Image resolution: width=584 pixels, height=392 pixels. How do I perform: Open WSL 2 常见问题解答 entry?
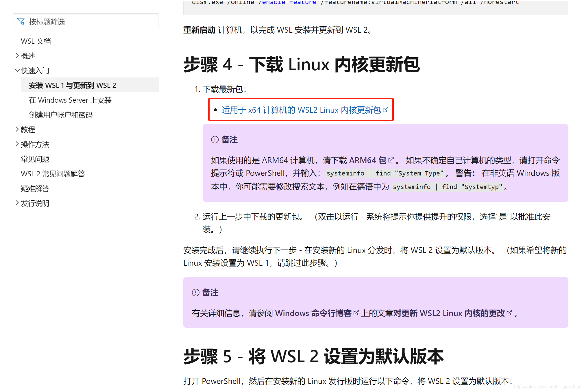point(53,174)
